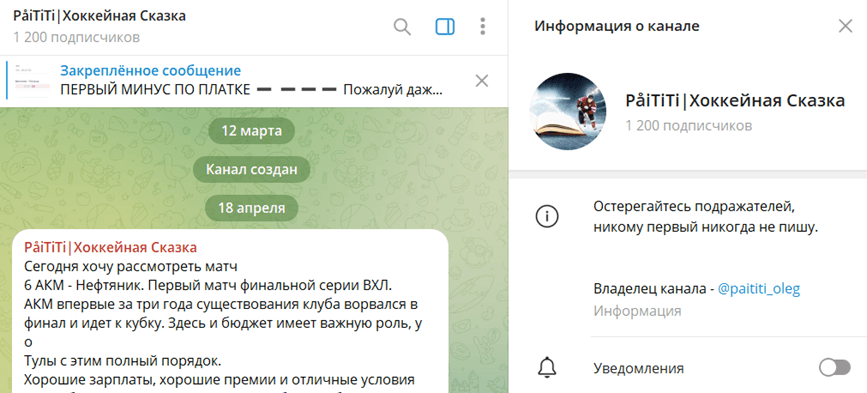Click the channel name in the info panel
Screen dimensions: 867x393
(x=735, y=101)
